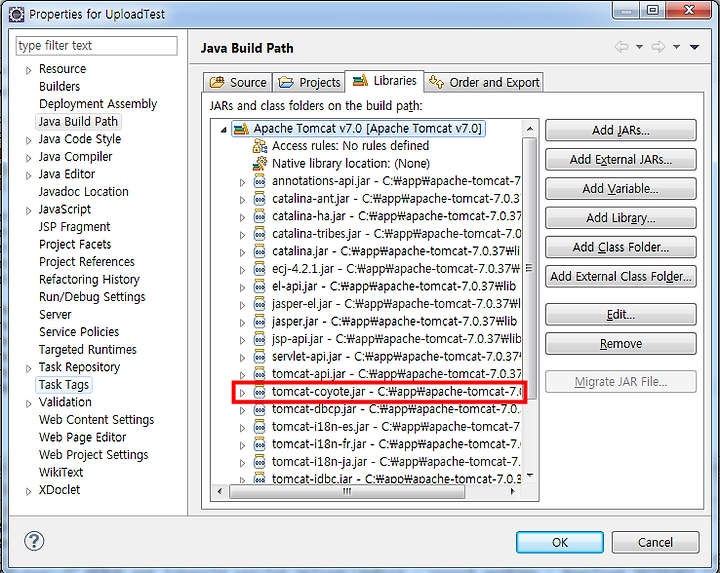Click the tomcat-i18n-ja.jar file icon

[260, 462]
